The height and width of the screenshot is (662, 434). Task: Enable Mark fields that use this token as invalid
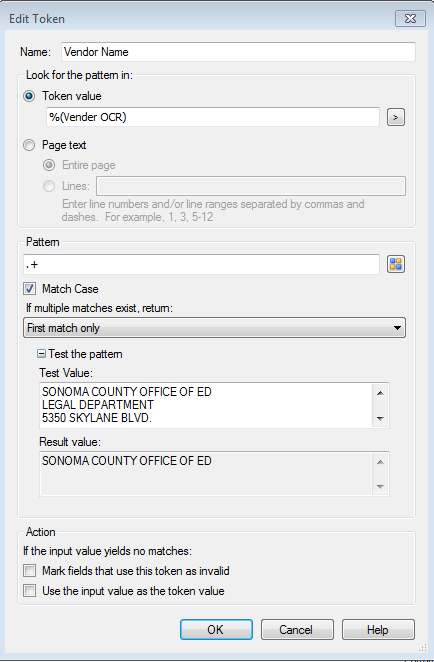[30, 571]
